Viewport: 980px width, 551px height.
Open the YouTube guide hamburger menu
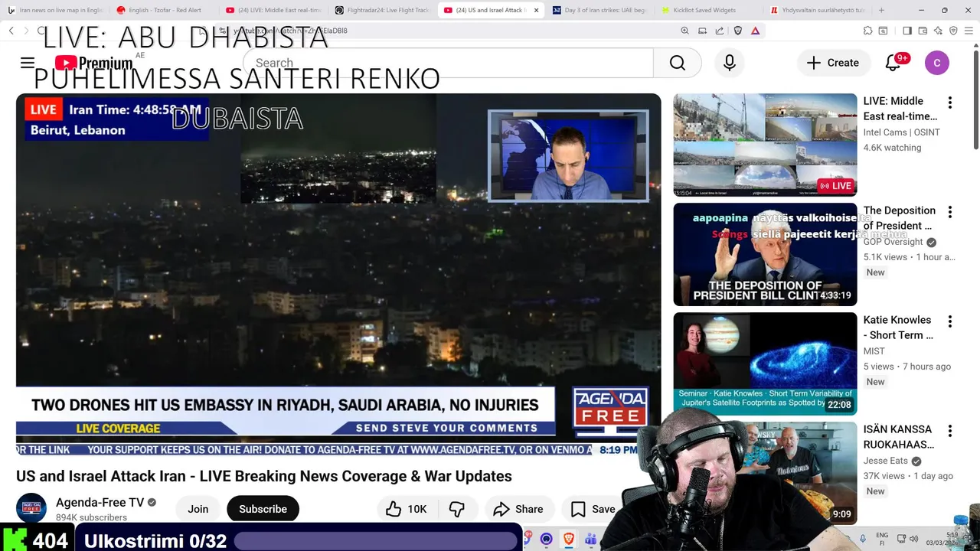click(x=28, y=63)
